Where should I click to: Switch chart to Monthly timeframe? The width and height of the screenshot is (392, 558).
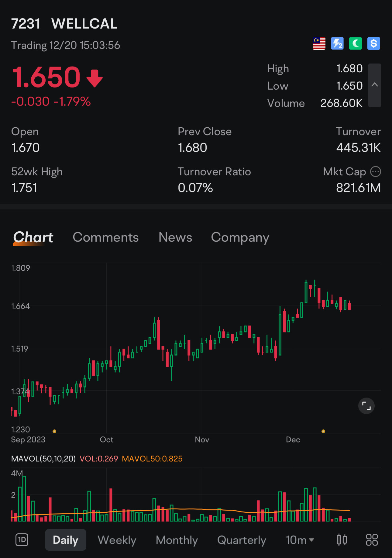[177, 540]
